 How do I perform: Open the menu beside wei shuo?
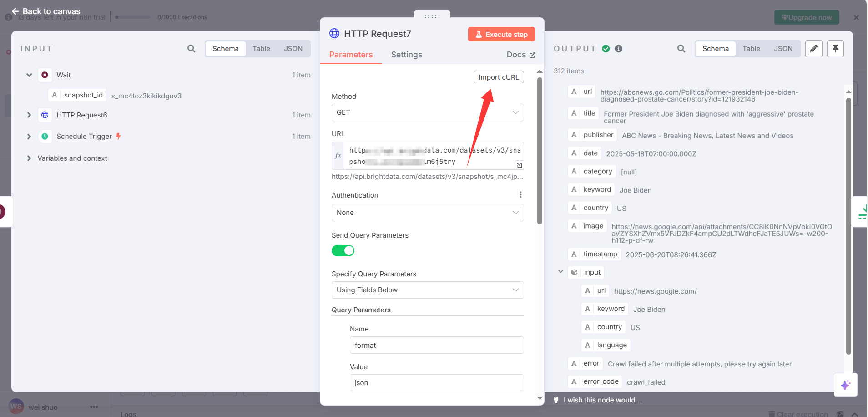tap(94, 407)
